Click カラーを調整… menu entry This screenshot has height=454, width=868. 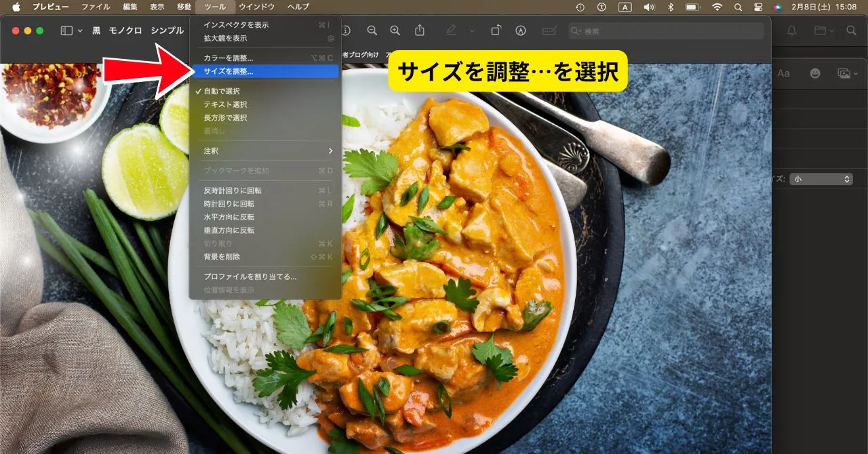(x=229, y=58)
